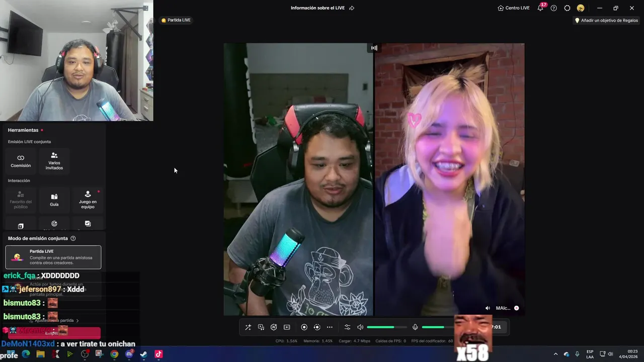Open the audio mixer settings sliders icon
The width and height of the screenshot is (644, 362).
347,327
